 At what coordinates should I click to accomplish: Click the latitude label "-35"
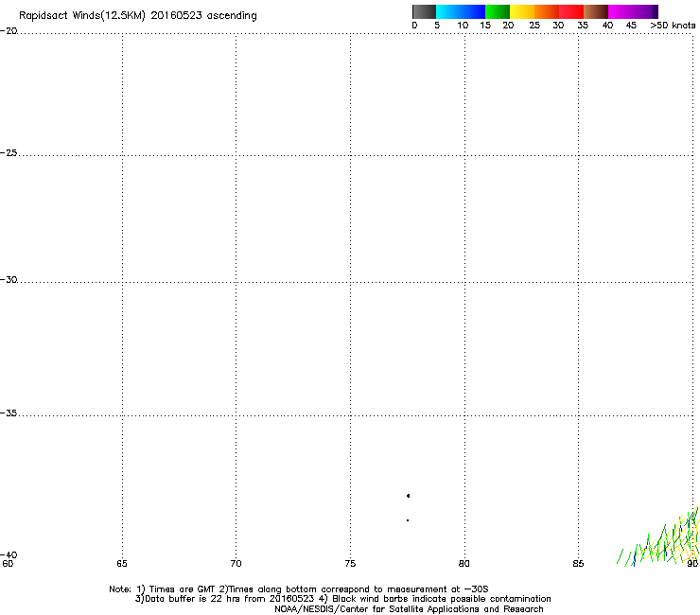(x=9, y=413)
